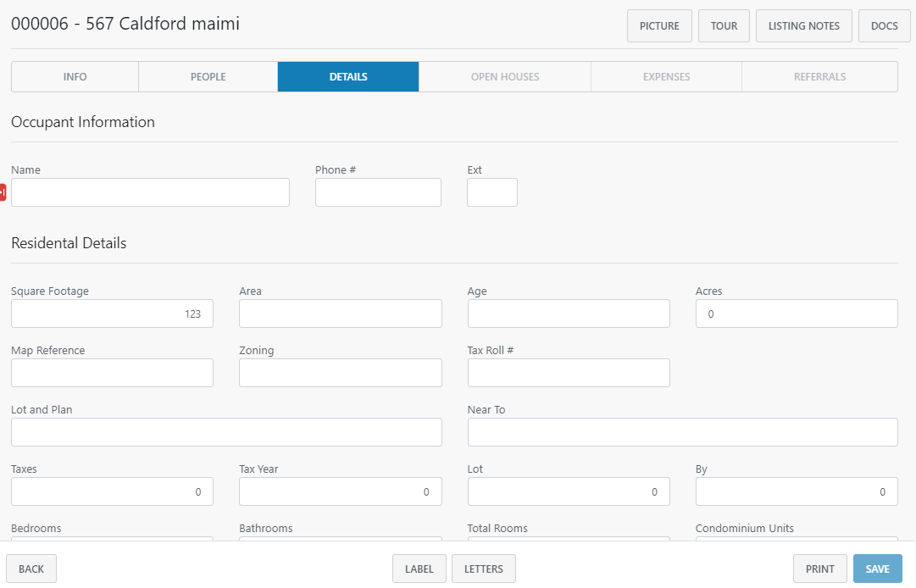This screenshot has width=916, height=588.
Task: Click the LABEL button
Action: [419, 568]
